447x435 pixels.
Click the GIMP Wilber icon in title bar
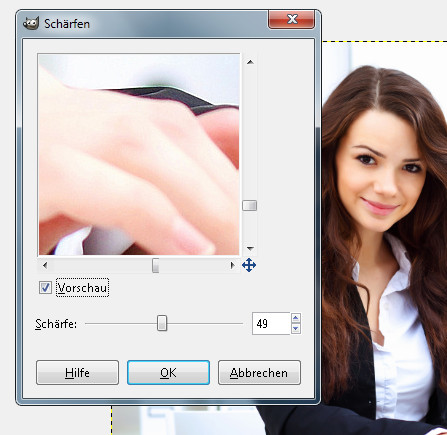click(31, 24)
